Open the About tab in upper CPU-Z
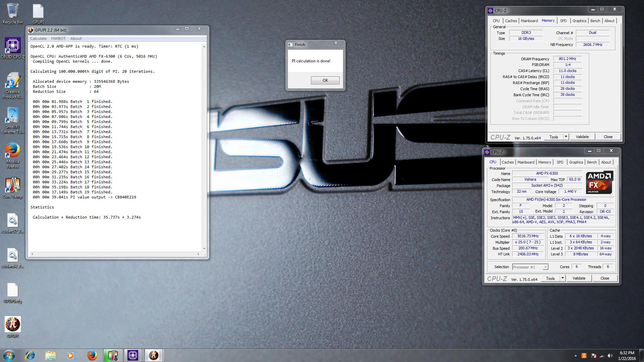The image size is (644, 362). 609,21
